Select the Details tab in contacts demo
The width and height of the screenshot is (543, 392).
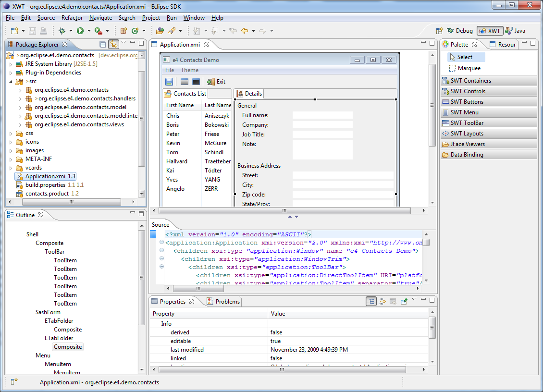pos(249,94)
